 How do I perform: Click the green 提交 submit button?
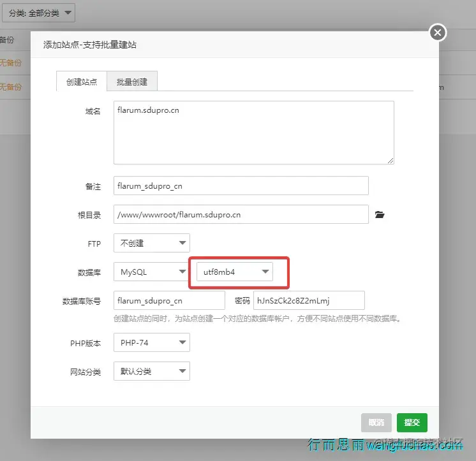[412, 423]
